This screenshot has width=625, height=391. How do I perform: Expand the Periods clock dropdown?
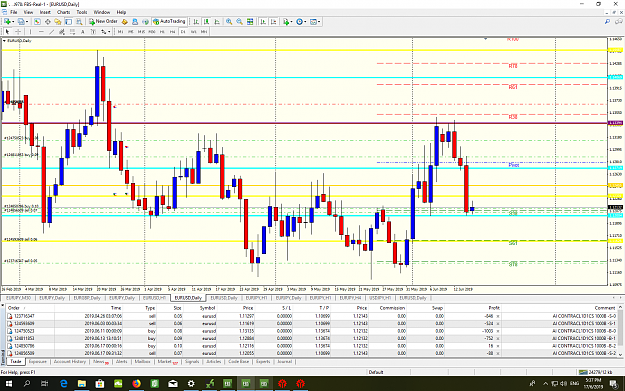(305, 22)
